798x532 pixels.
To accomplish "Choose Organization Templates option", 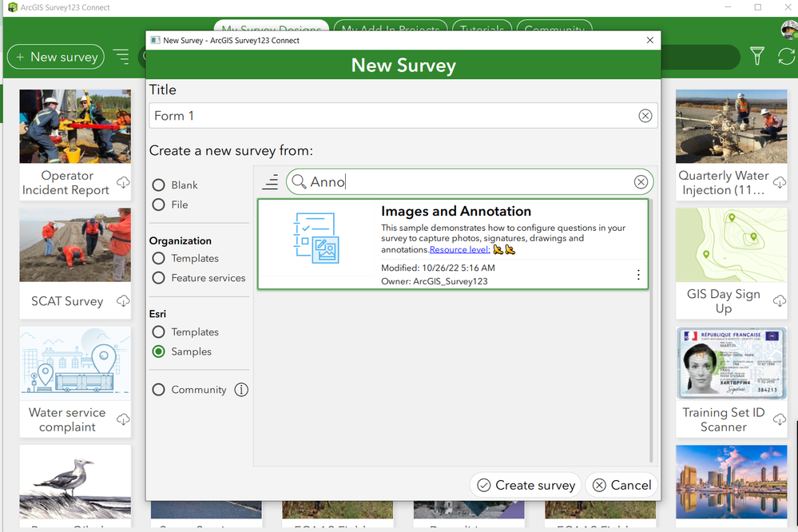I will tap(158, 258).
